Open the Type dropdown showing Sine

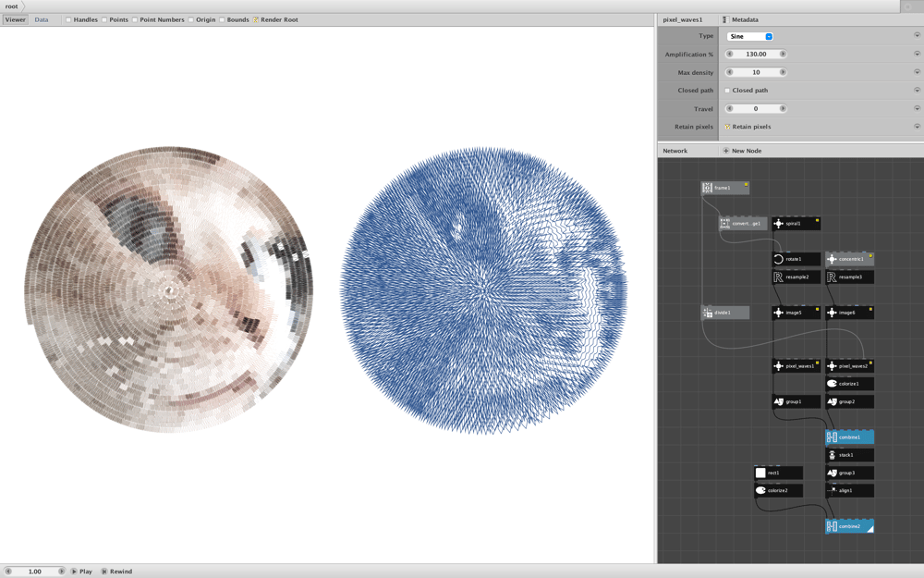749,37
